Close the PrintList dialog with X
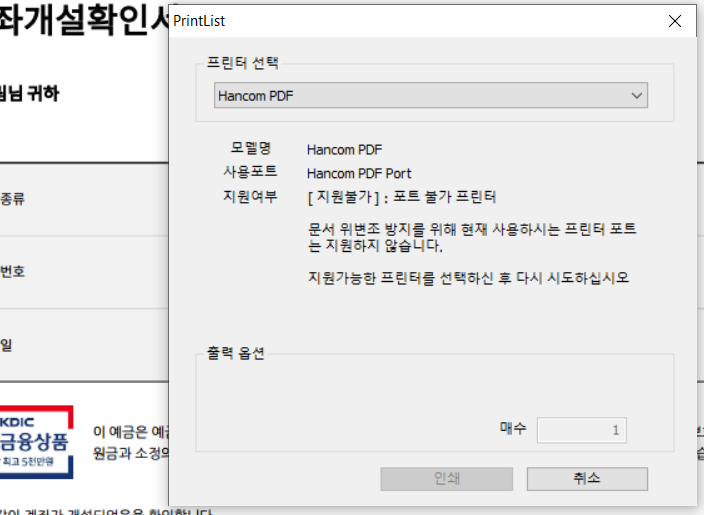 pyautogui.click(x=675, y=21)
